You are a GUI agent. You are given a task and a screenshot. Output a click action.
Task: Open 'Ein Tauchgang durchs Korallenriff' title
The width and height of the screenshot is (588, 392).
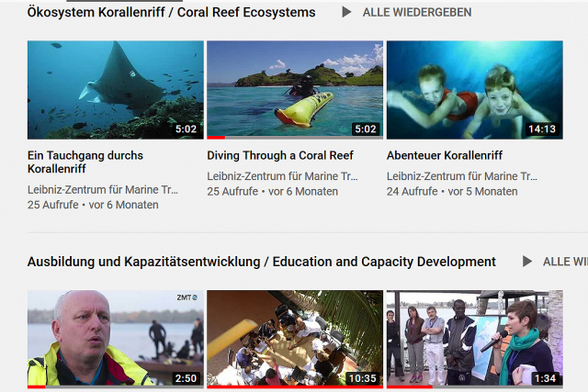click(85, 162)
